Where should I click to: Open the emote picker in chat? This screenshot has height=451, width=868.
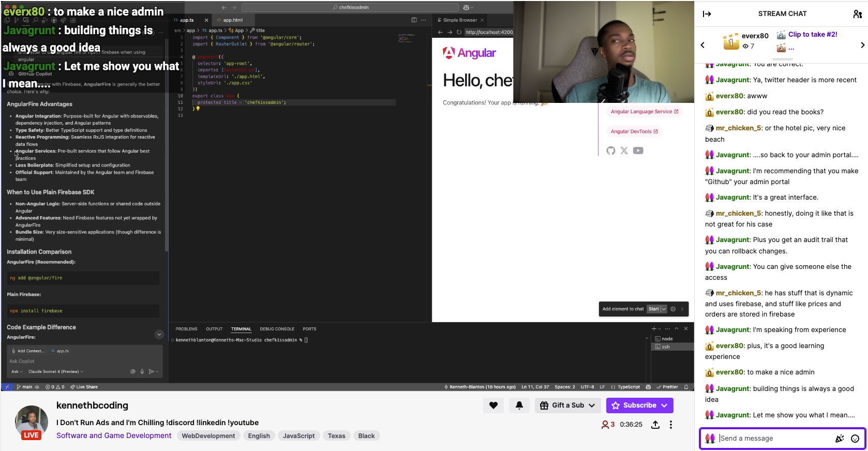pos(855,439)
